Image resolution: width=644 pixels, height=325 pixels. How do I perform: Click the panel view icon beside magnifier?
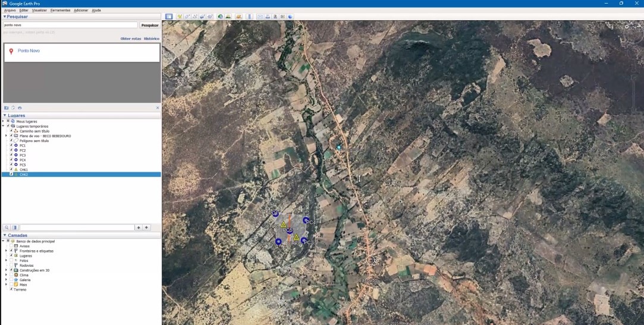[15, 228]
